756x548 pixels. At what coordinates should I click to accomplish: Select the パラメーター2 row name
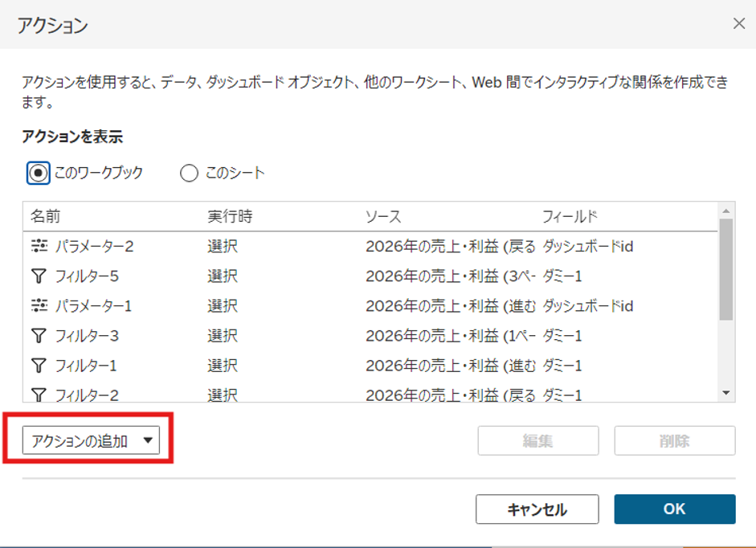point(94,246)
